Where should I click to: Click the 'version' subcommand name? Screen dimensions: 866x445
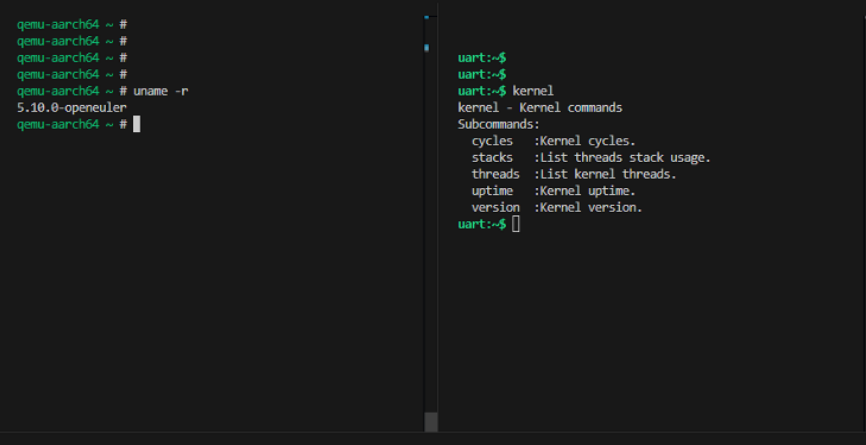(495, 207)
